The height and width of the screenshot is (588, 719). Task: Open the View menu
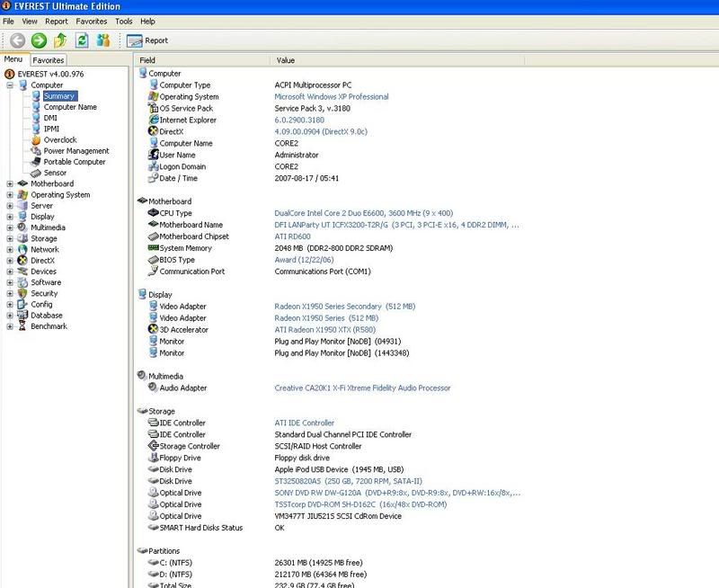click(x=30, y=22)
